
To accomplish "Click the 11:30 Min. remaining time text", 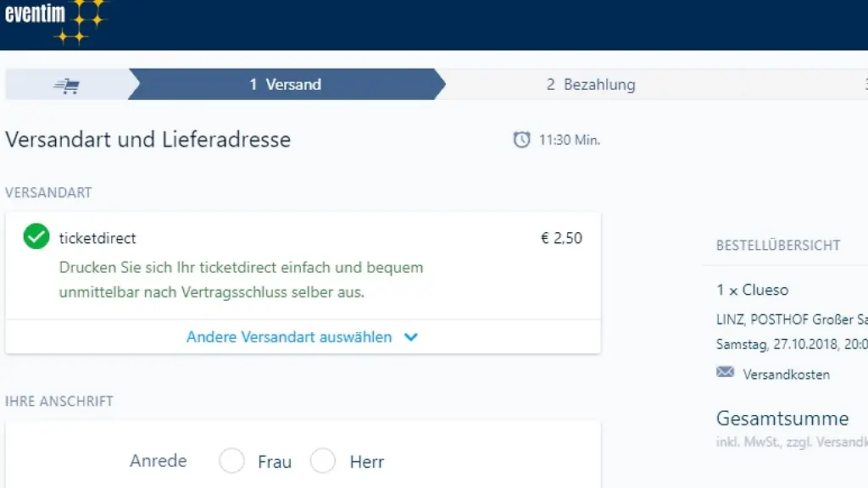I will 569,140.
